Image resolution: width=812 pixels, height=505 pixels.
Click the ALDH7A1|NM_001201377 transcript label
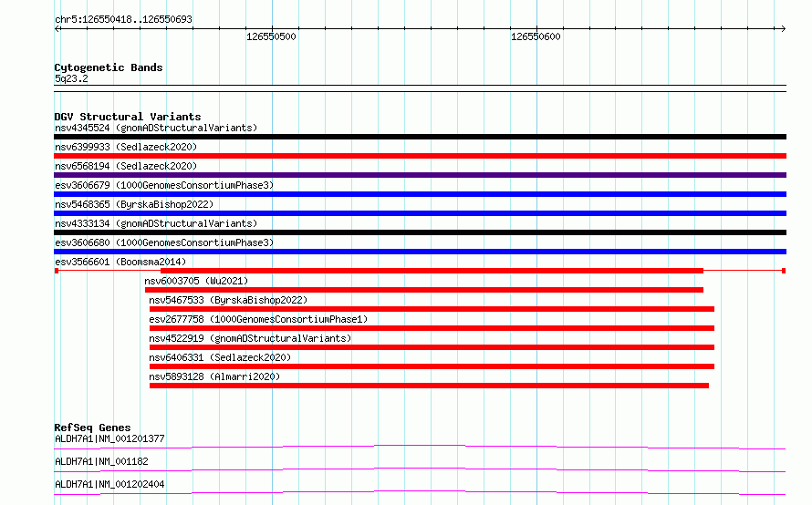click(109, 438)
